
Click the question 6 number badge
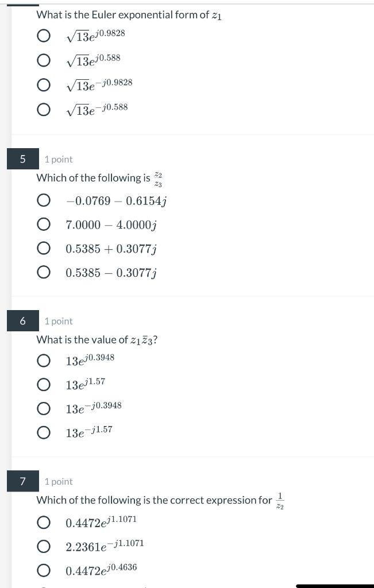[22, 321]
